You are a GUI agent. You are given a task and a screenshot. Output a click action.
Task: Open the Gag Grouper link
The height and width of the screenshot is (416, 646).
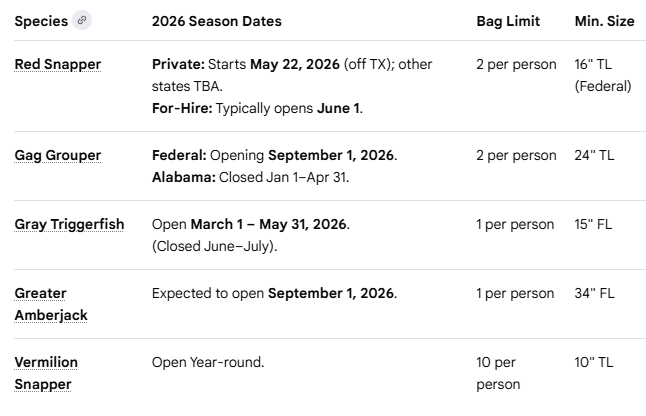click(57, 156)
